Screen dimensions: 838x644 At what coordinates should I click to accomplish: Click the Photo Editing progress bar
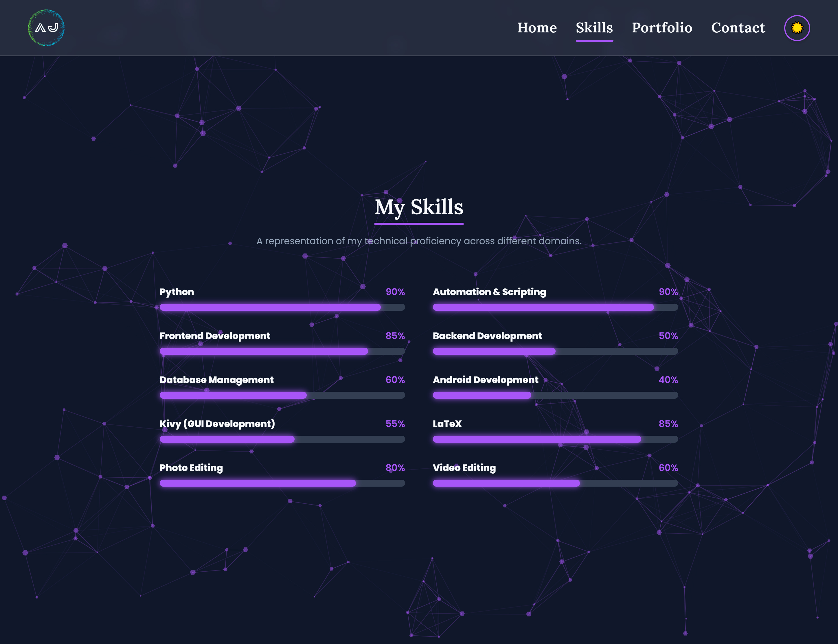[282, 483]
